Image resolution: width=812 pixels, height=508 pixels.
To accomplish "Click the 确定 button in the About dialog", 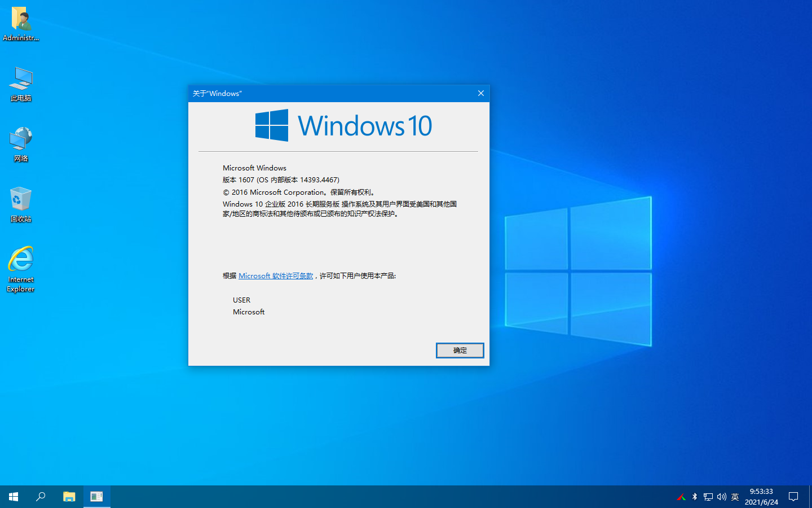I will [x=460, y=351].
